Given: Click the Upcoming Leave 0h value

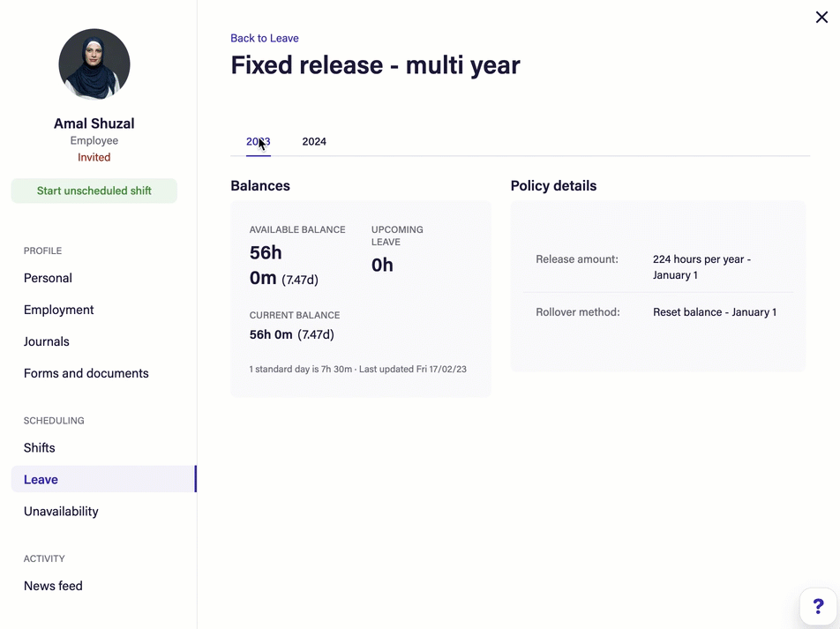Looking at the screenshot, I should [382, 265].
